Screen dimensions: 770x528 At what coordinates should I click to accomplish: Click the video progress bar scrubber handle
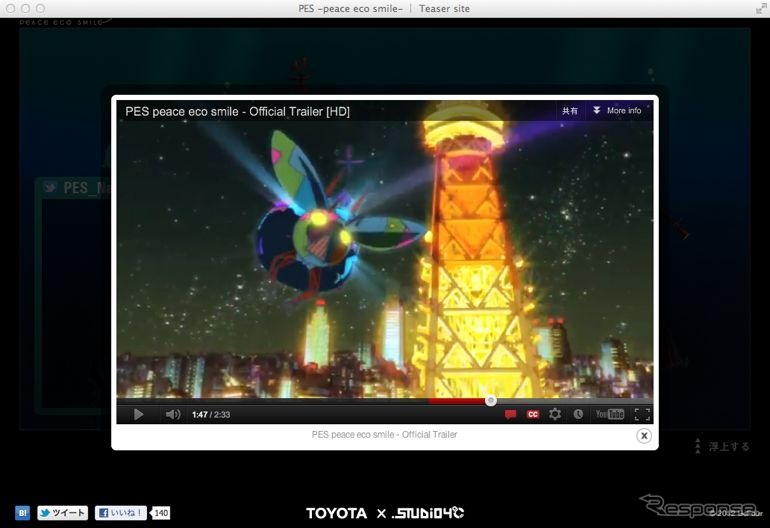point(490,400)
